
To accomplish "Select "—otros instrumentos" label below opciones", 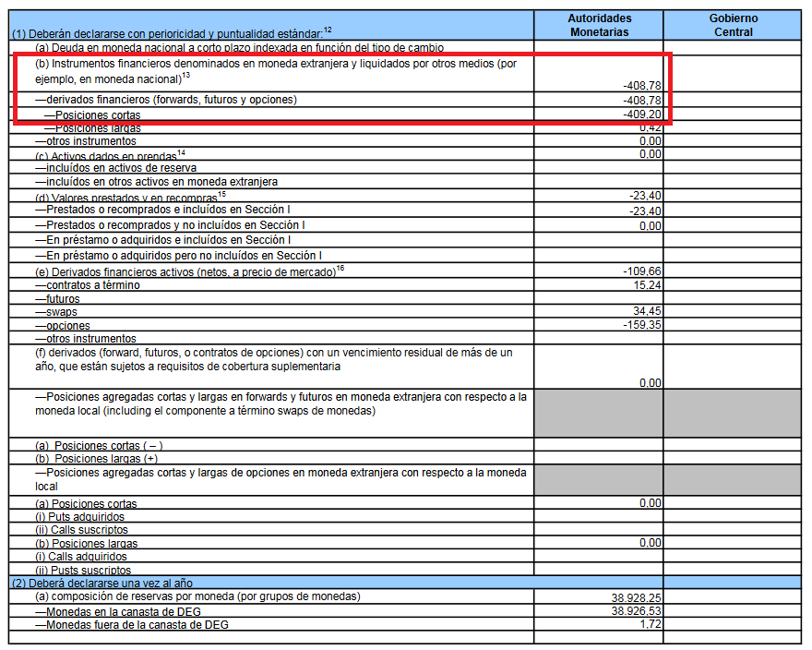I will click(x=86, y=339).
